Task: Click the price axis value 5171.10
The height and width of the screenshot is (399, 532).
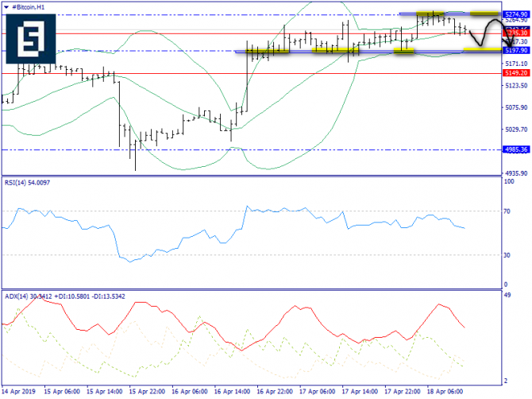Action: click(x=516, y=64)
